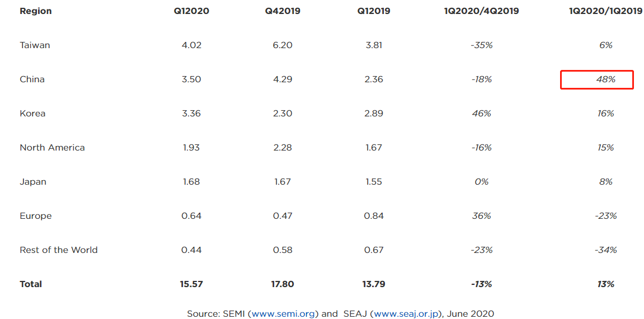Select Taiwan's Q42019 value 6.20
The height and width of the screenshot is (319, 644).
pyautogui.click(x=283, y=45)
